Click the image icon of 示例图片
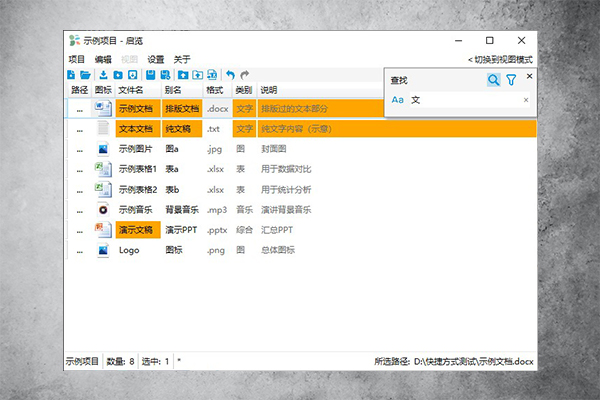 point(103,149)
